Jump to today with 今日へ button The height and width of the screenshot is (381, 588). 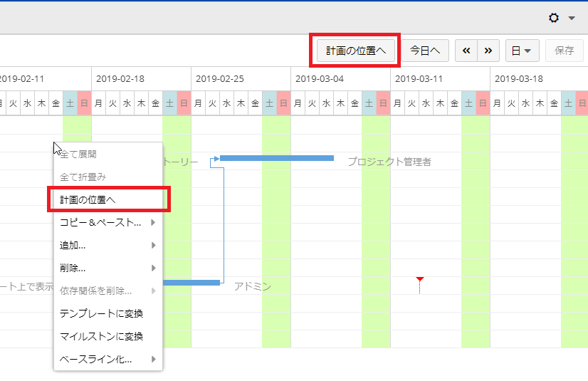pyautogui.click(x=425, y=51)
